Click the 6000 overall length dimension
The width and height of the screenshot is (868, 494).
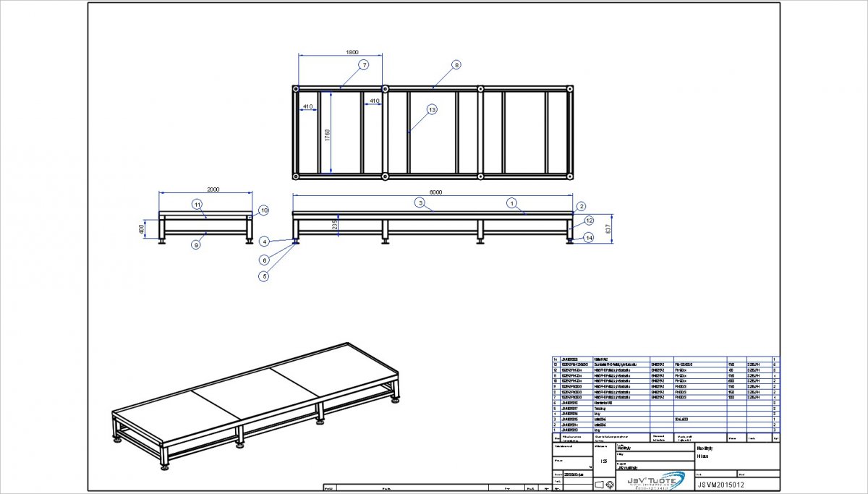click(x=433, y=192)
